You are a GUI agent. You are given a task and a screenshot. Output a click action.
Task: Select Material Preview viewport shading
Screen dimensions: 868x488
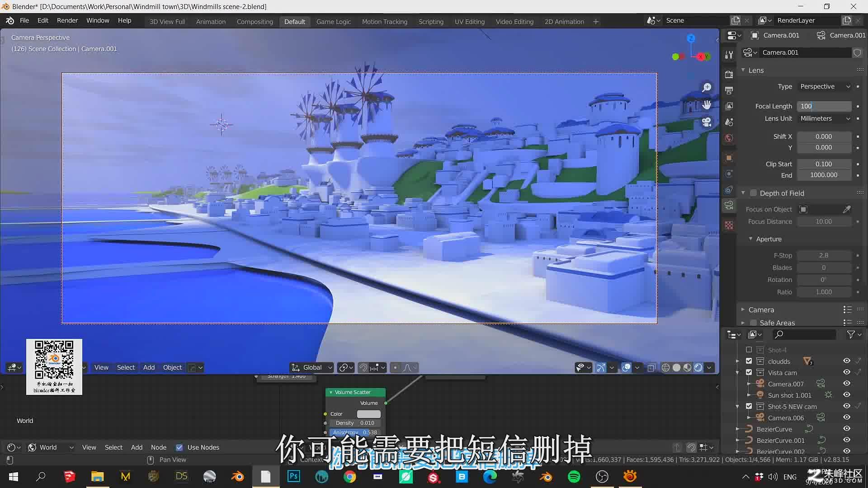pos(687,368)
